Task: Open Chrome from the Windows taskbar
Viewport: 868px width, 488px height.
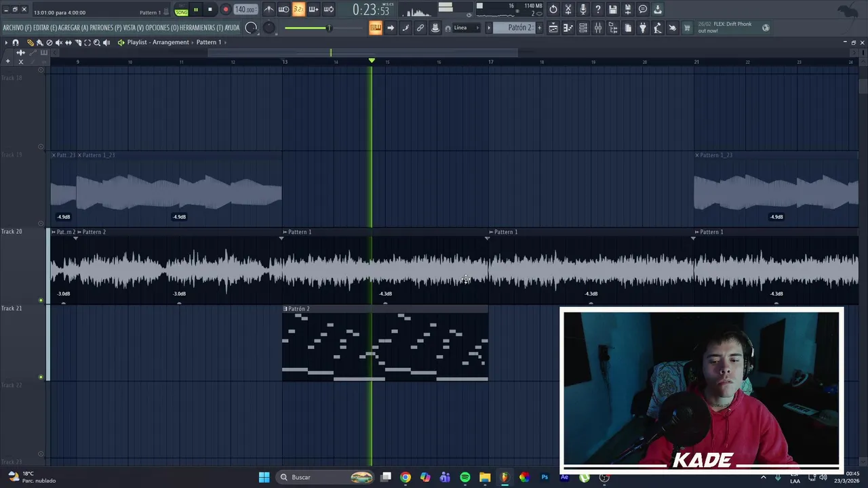Action: [x=406, y=477]
